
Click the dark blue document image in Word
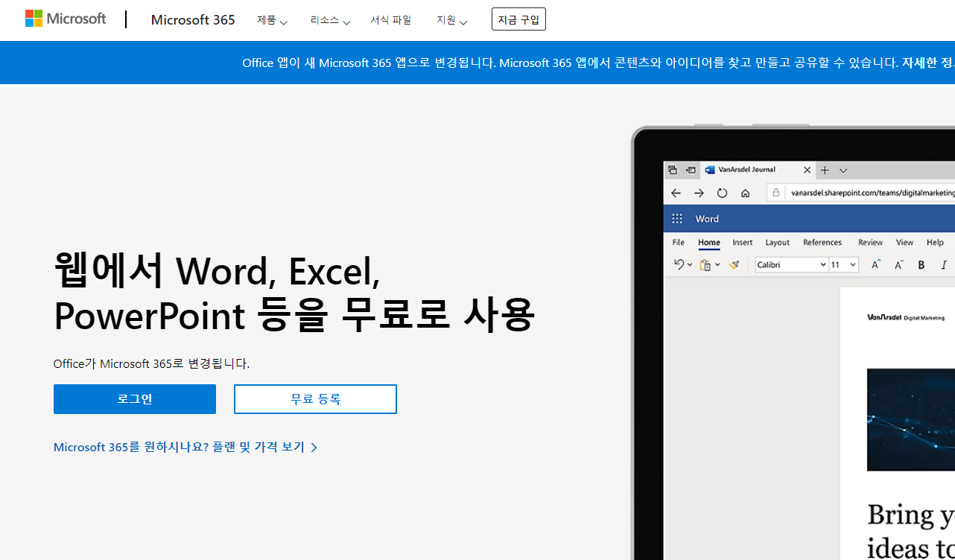(x=911, y=419)
